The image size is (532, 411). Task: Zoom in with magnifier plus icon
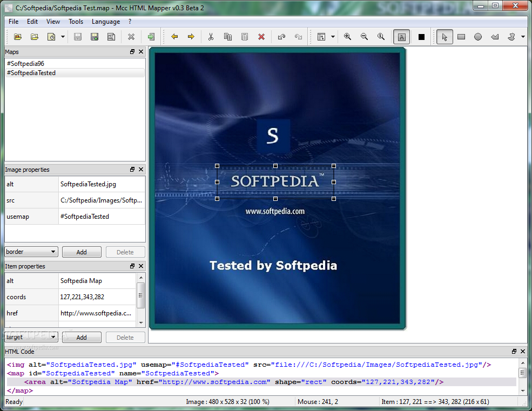347,37
